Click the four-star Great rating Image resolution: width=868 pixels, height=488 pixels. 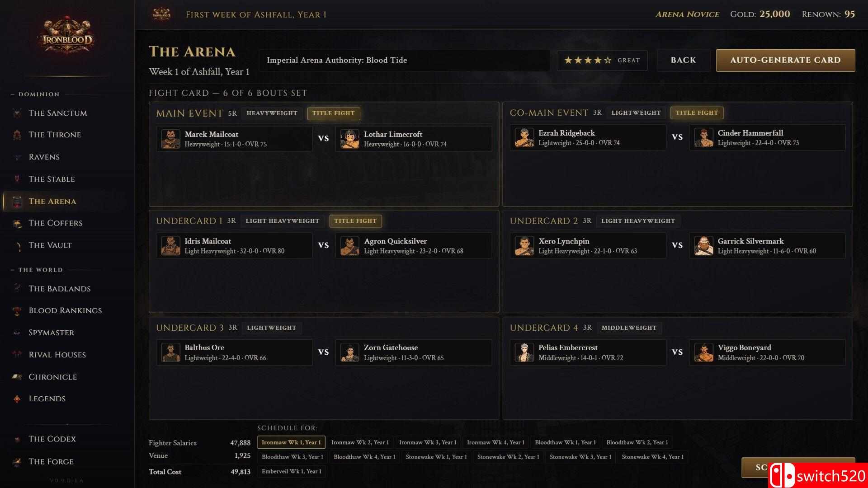602,60
